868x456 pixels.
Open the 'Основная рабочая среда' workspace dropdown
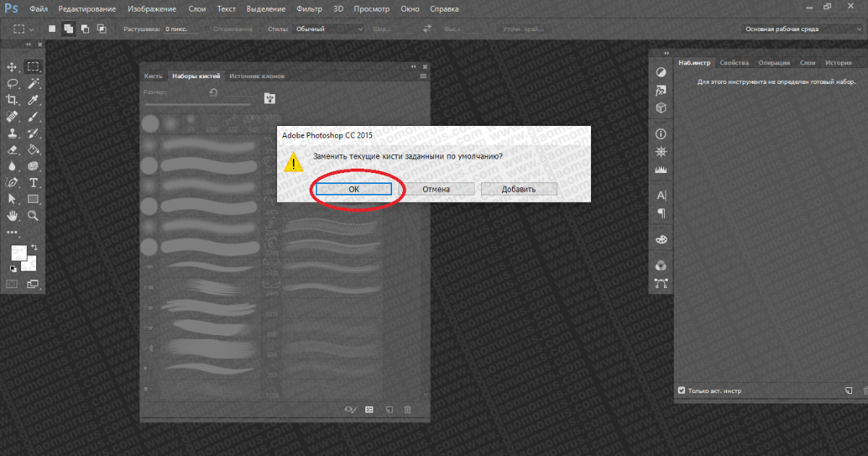click(803, 29)
